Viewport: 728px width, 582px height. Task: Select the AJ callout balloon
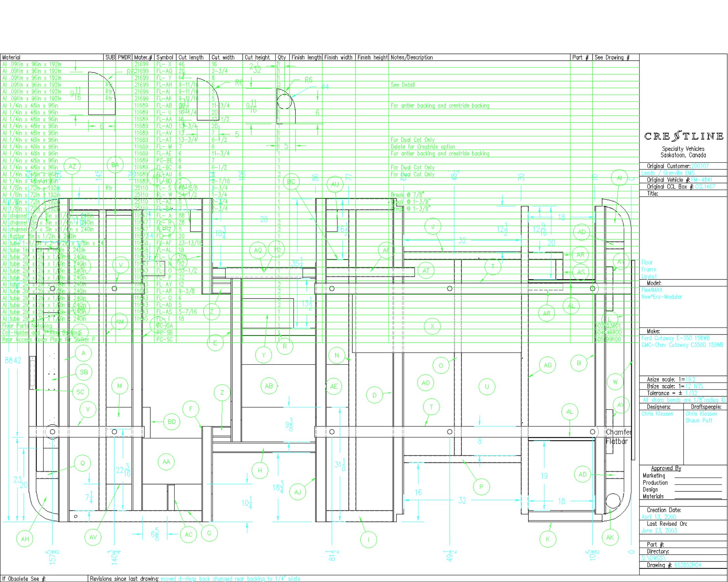298,492
